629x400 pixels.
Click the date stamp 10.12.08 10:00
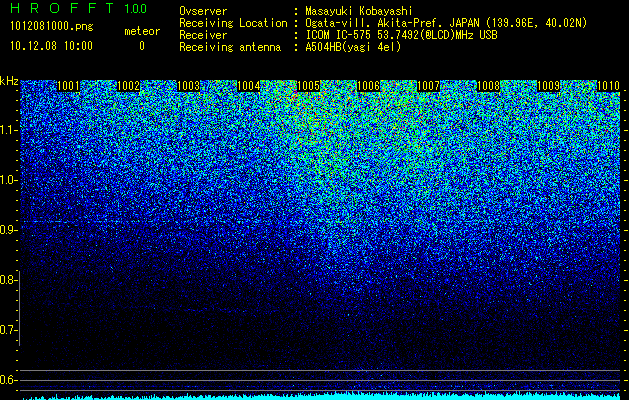pyautogui.click(x=51, y=46)
